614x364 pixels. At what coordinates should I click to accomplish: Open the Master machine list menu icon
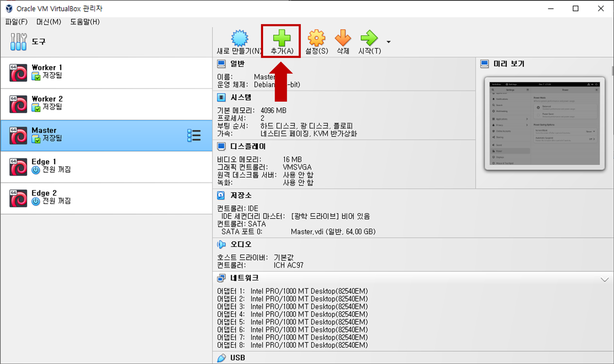pyautogui.click(x=194, y=135)
